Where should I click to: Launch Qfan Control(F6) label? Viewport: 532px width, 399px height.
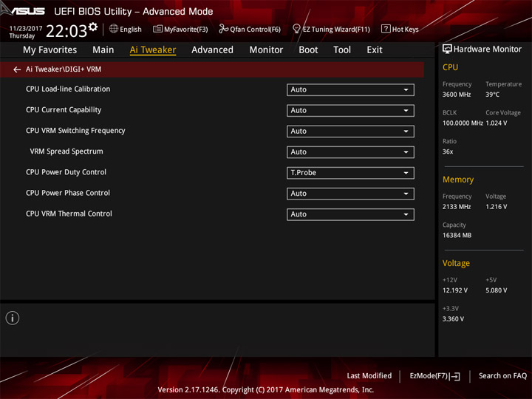pos(255,30)
